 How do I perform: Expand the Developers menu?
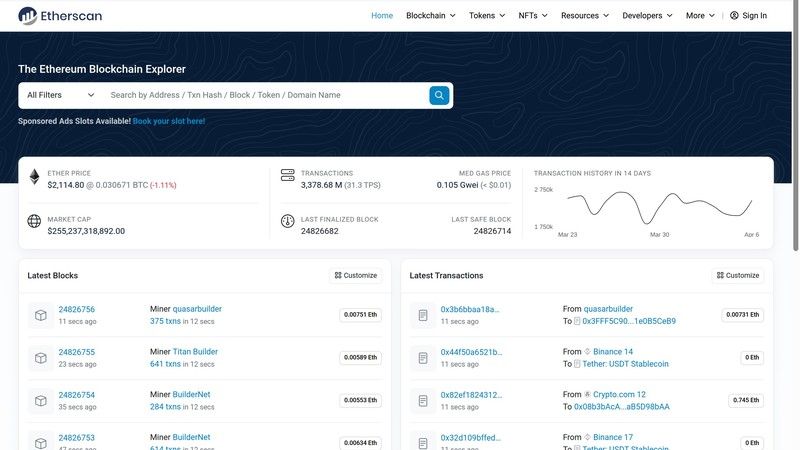tap(647, 15)
